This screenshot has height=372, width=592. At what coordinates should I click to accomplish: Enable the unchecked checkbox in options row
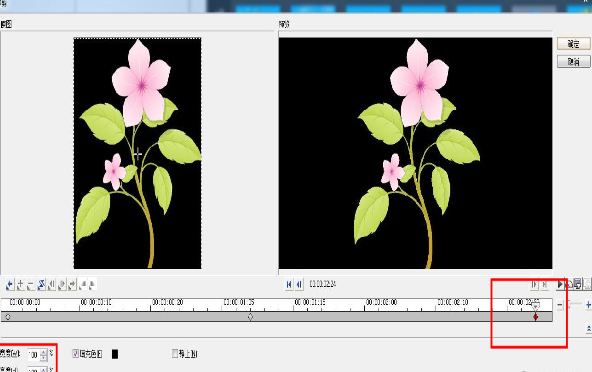click(x=175, y=353)
